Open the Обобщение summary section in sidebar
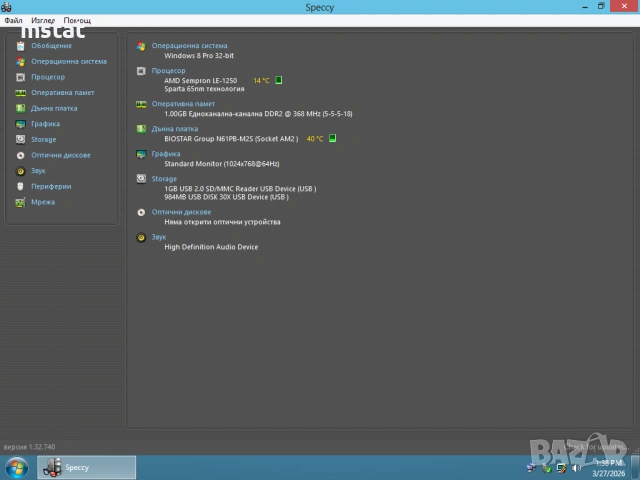The width and height of the screenshot is (640, 480). pos(50,46)
